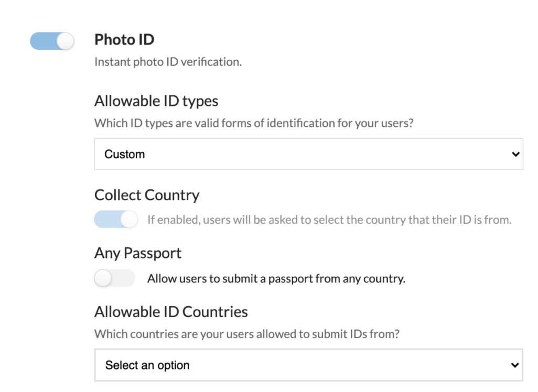
Task: Click the 'If enabled, users will be asked' text
Action: click(x=329, y=220)
